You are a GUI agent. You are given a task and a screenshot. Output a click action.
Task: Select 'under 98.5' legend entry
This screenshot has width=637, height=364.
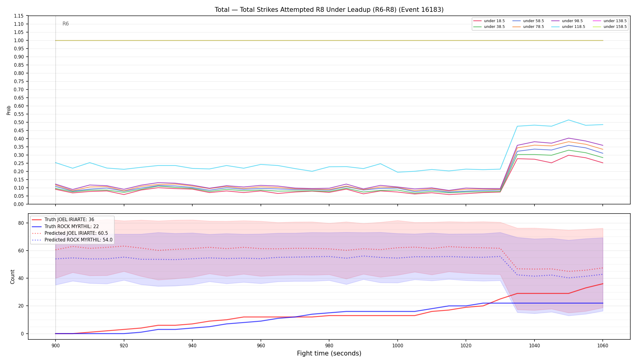tap(567, 21)
